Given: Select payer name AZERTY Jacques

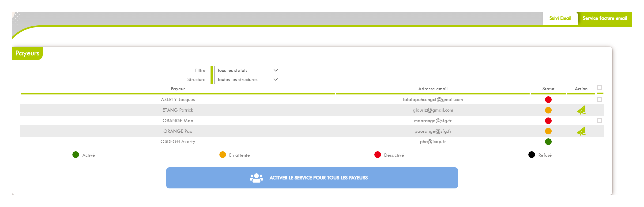Looking at the screenshot, I should 178,99.
